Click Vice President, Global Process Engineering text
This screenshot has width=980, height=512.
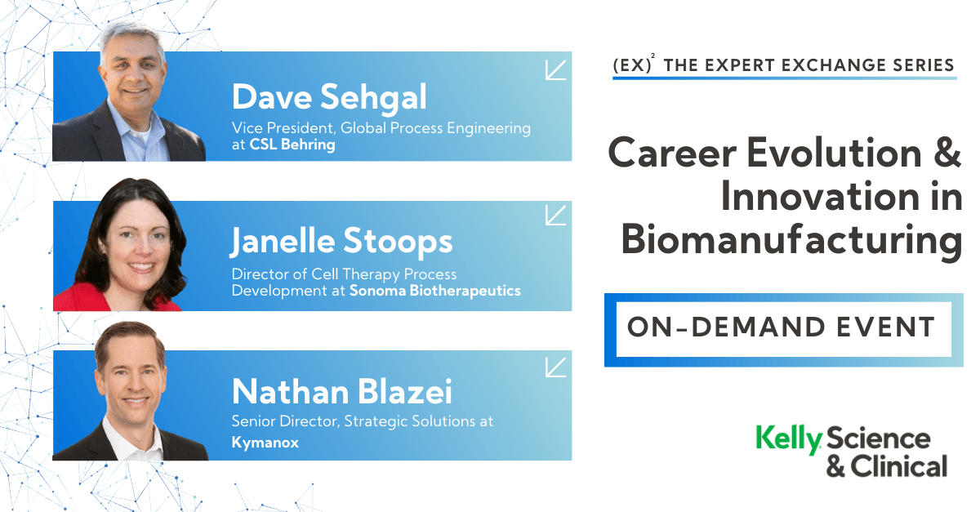[x=381, y=128]
